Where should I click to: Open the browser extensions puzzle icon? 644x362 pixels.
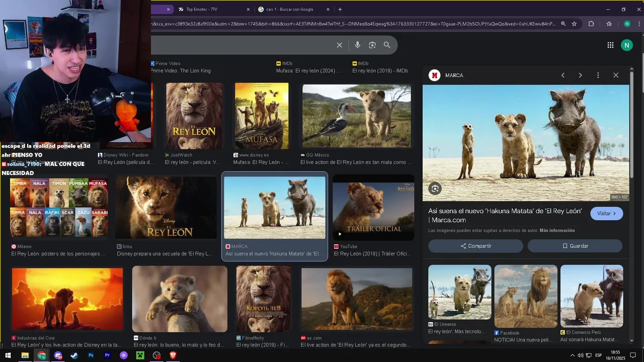(x=591, y=24)
